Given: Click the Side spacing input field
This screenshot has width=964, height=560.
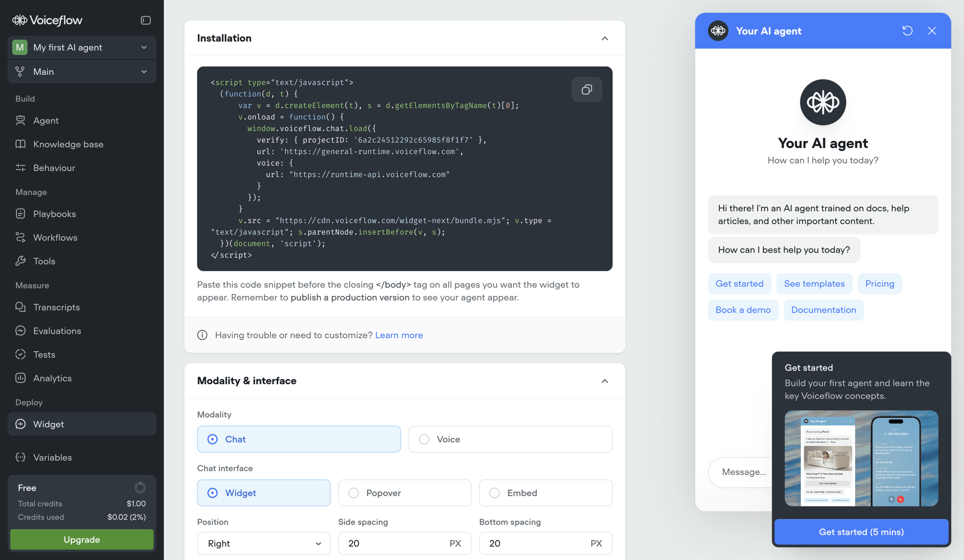Looking at the screenshot, I should pos(404,544).
